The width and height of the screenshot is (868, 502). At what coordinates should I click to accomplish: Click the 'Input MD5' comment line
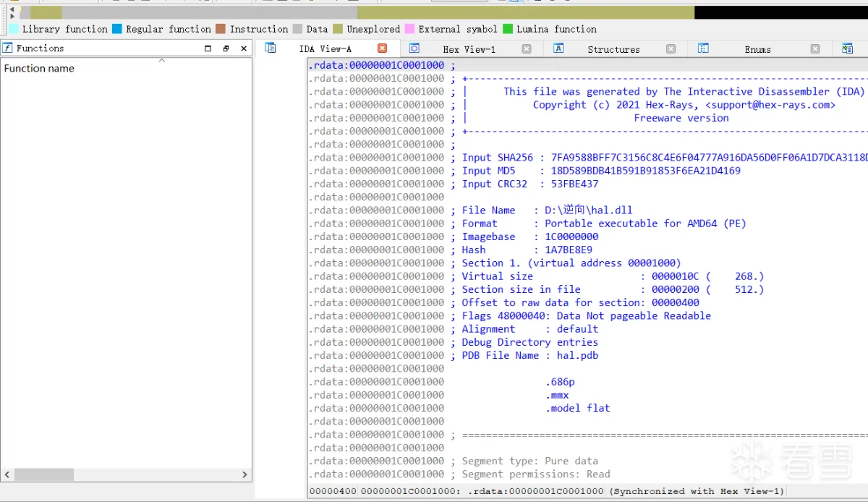[601, 171]
